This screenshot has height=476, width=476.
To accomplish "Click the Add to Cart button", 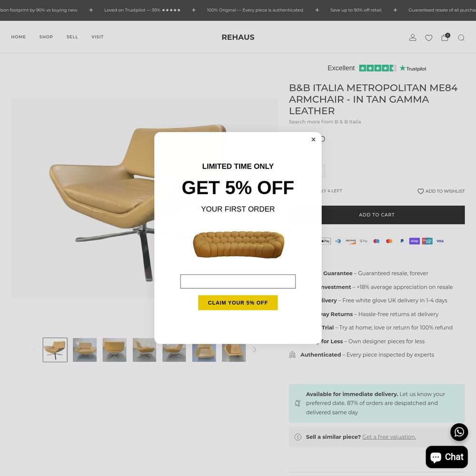I will pyautogui.click(x=377, y=215).
